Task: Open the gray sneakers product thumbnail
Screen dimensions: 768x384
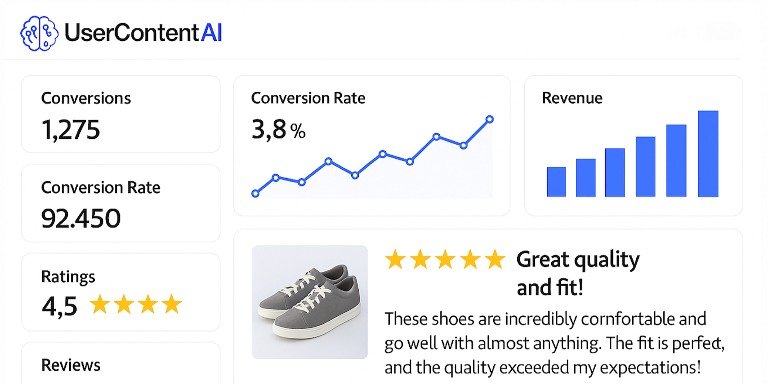Action: click(x=310, y=302)
